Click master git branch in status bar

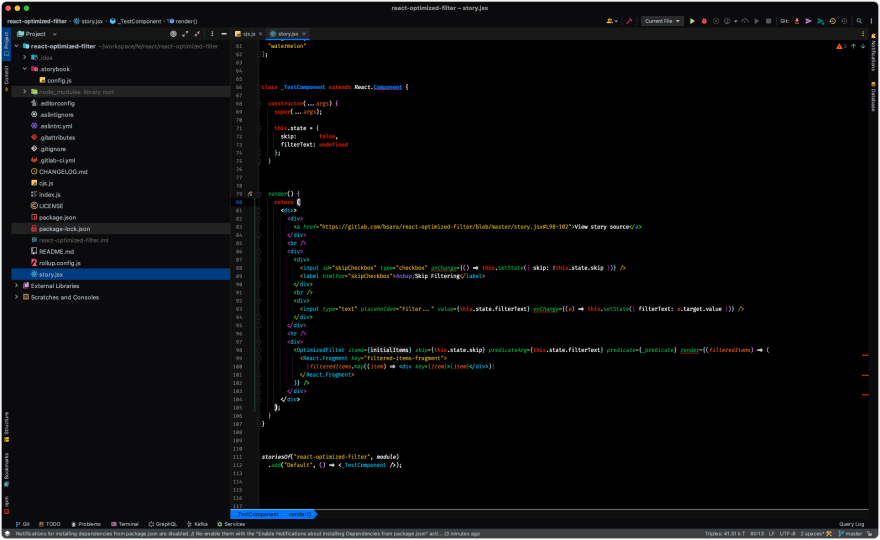click(850, 534)
